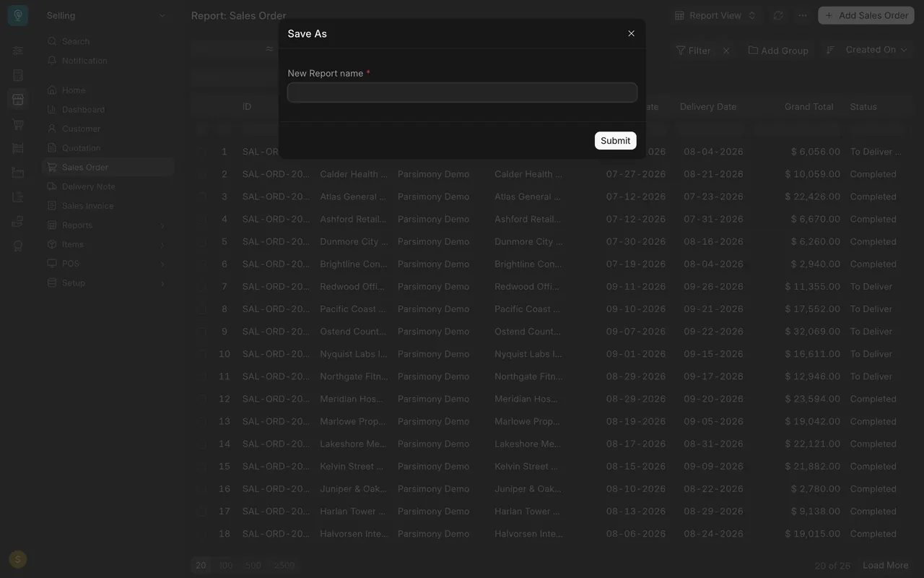Tick the checkbox for row 10

click(x=202, y=354)
